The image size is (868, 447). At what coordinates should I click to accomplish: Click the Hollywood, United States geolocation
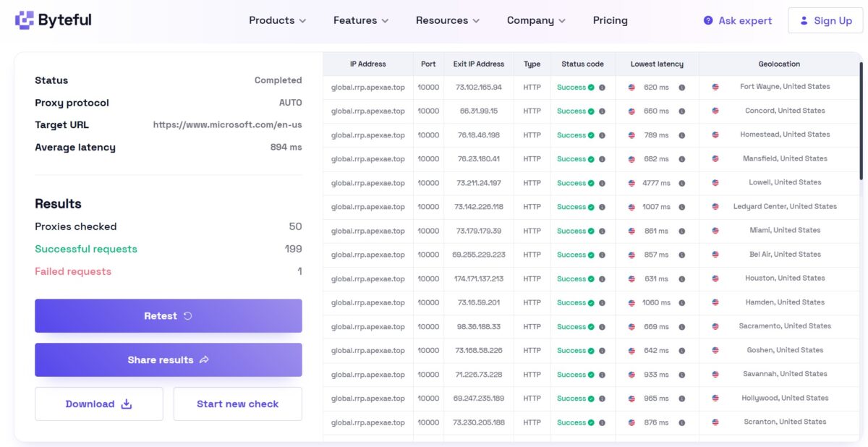(785, 398)
